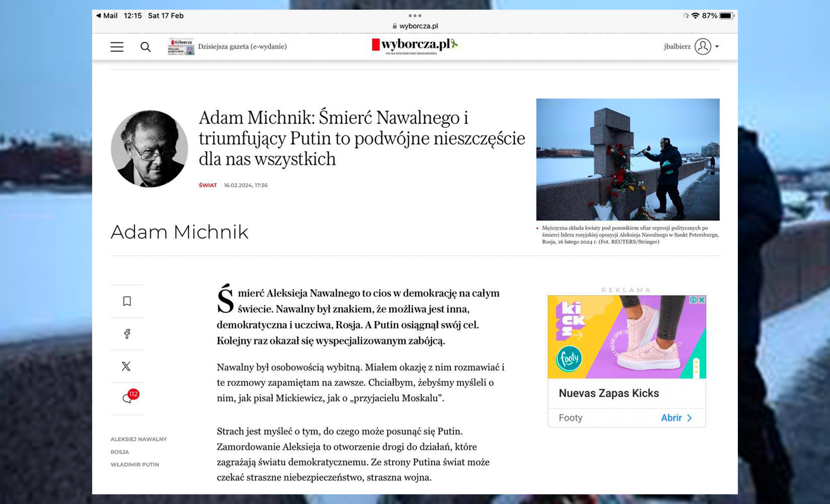The height and width of the screenshot is (504, 830).
Task: Open Dzisiejsza gazeta e-wydanie
Action: tap(242, 46)
